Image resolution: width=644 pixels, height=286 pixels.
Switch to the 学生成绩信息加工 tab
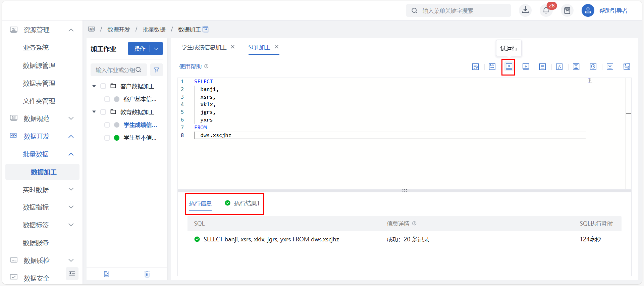204,47
